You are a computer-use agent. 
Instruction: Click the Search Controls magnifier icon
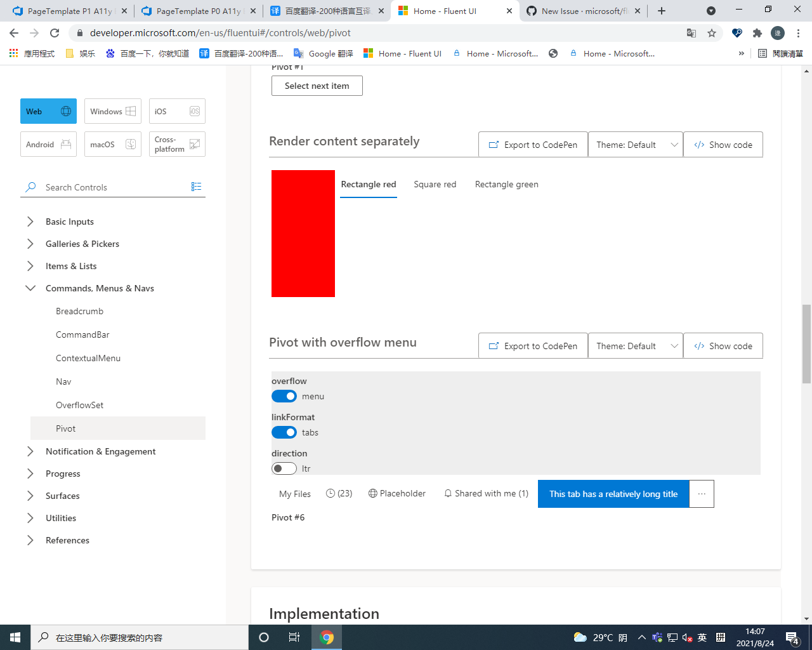tap(30, 187)
